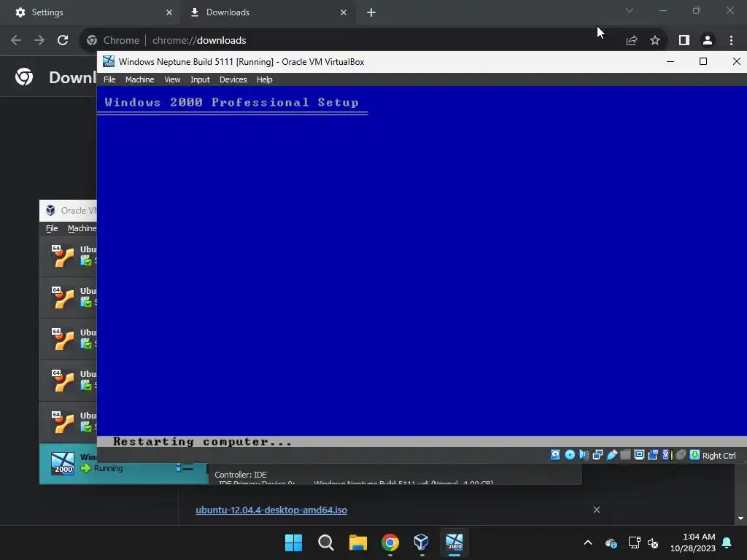This screenshot has width=747, height=560.
Task: Click 'Controller: IDE' in the Manager details pane
Action: click(241, 475)
